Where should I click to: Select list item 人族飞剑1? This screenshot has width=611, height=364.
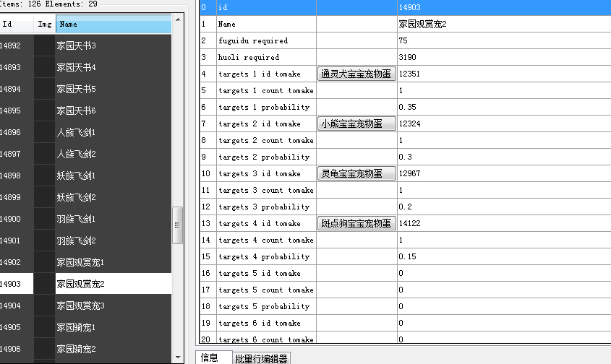[114, 132]
